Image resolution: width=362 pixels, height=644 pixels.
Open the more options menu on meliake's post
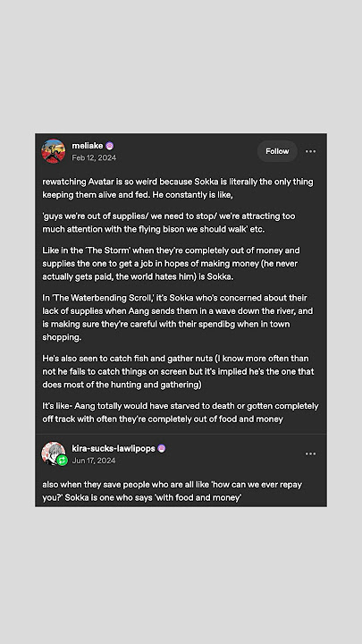tap(311, 151)
